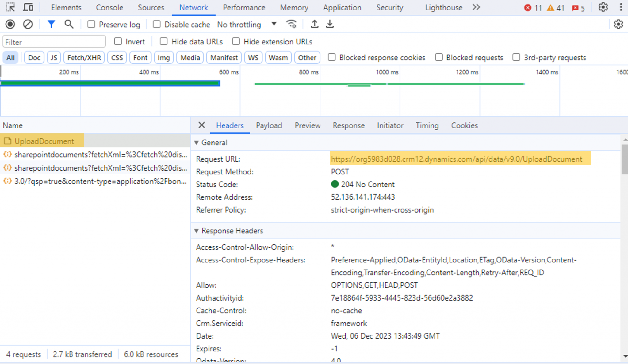
Task: Select the UploadDocument request
Action: tap(44, 141)
